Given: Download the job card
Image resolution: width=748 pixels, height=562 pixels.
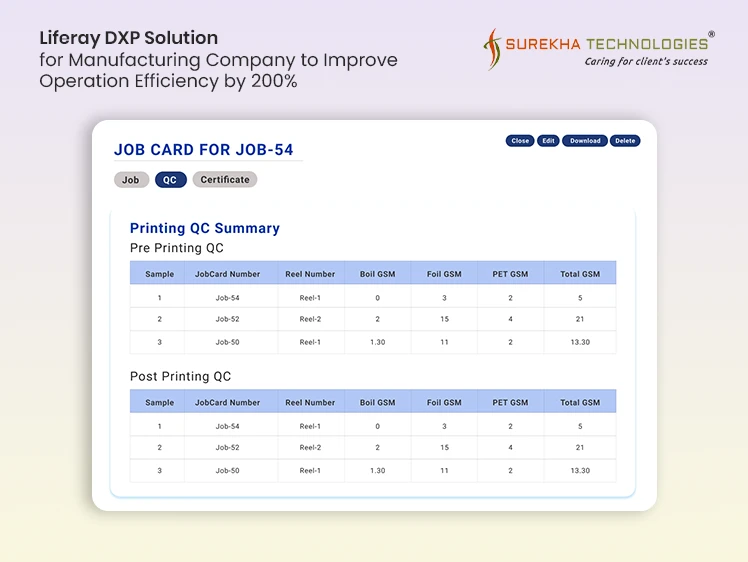Looking at the screenshot, I should [x=585, y=141].
